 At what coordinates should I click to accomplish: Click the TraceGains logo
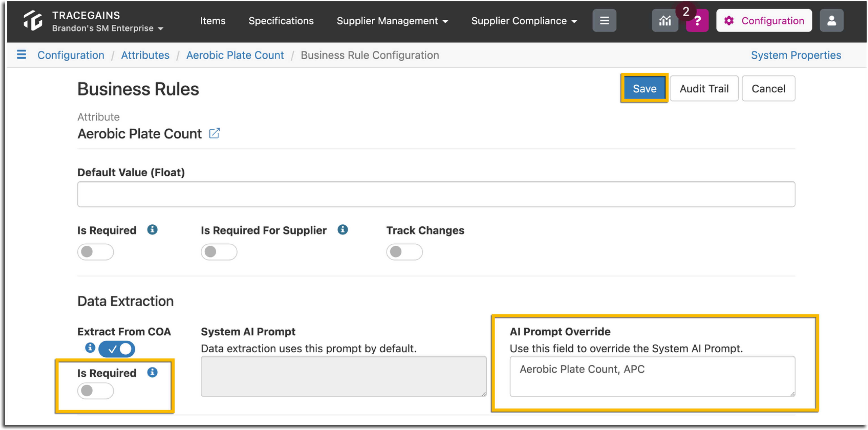(x=33, y=21)
